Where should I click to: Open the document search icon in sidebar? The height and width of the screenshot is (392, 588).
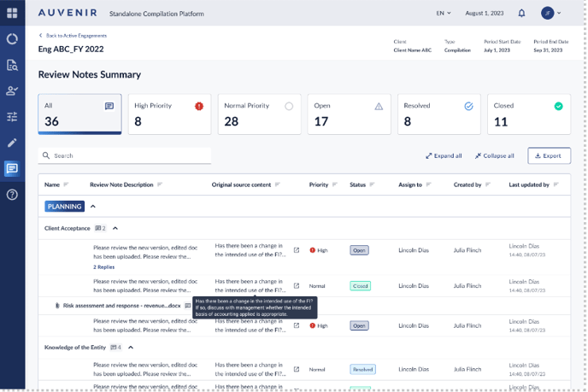click(x=12, y=65)
